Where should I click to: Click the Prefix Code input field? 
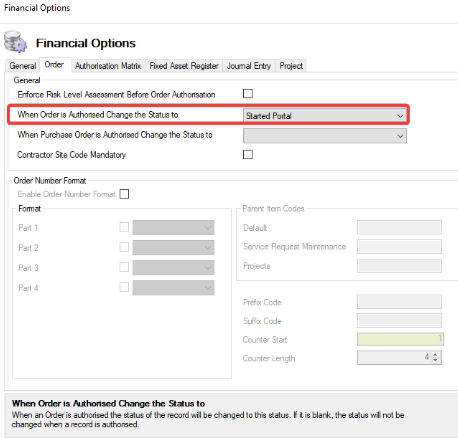(399, 302)
